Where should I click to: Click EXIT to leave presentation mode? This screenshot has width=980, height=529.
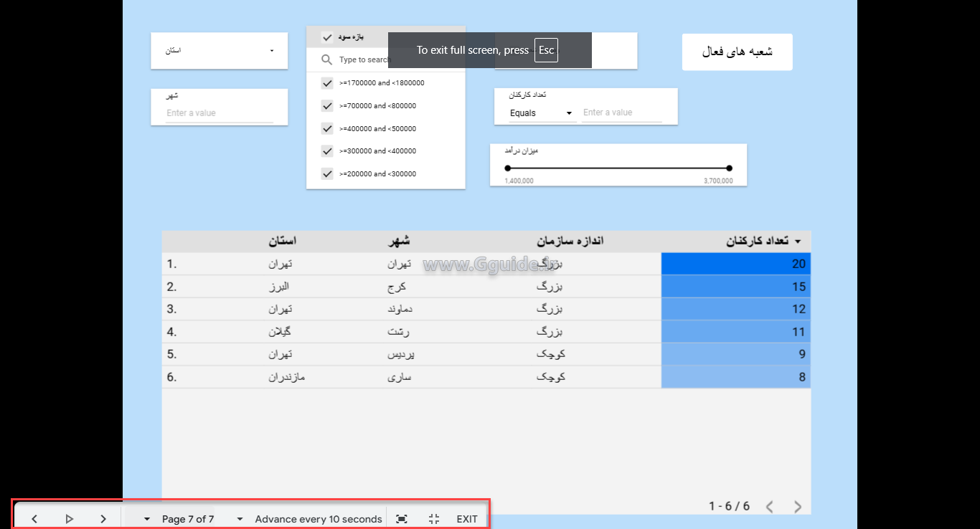coord(466,518)
